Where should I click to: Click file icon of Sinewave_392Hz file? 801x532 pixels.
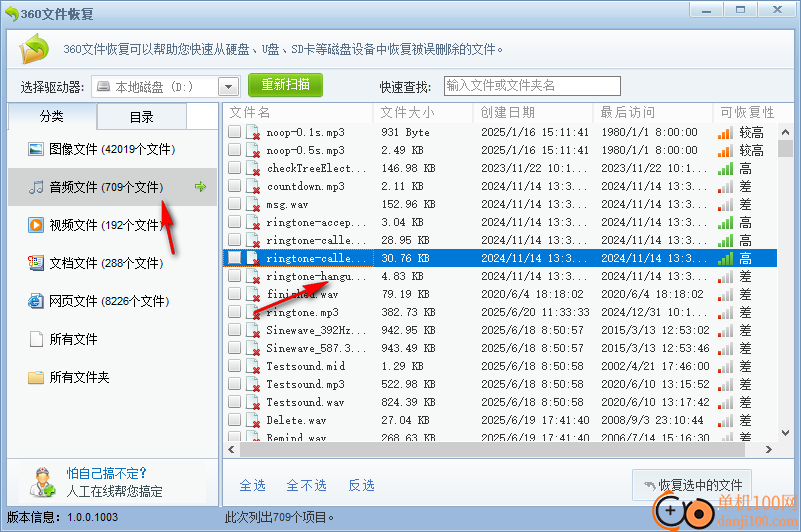pos(253,330)
